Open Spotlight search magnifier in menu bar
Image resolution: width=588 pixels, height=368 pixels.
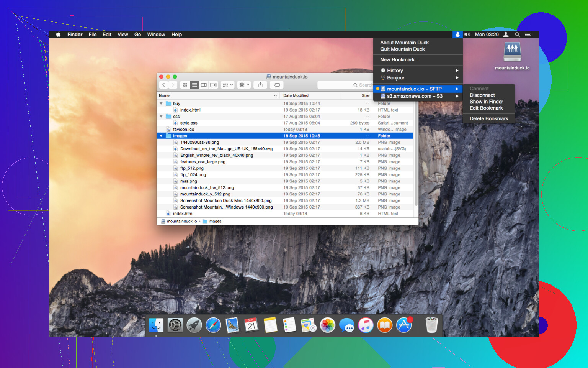click(x=517, y=34)
